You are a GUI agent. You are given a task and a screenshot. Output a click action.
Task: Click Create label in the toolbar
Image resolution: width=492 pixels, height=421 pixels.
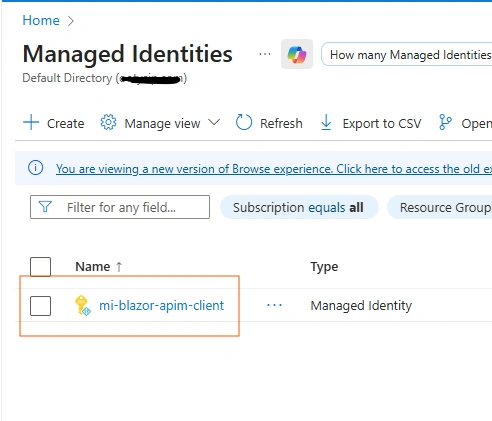pyautogui.click(x=66, y=124)
